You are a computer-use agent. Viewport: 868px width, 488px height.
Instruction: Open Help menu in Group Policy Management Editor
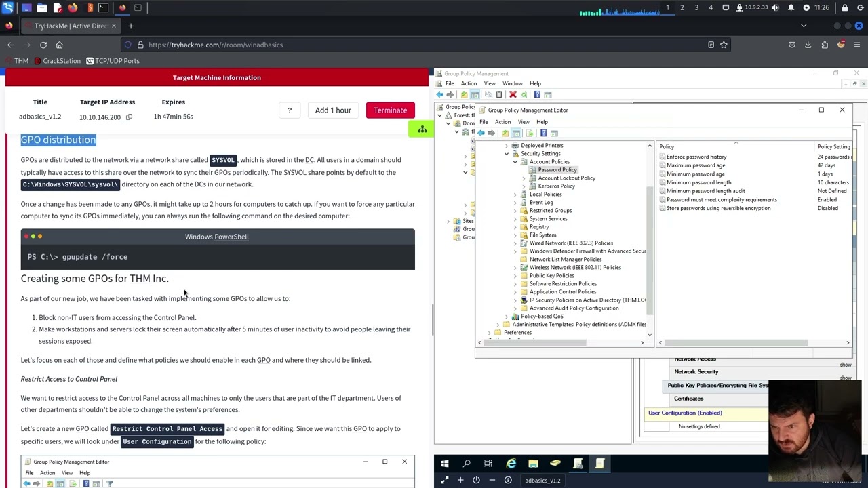(x=542, y=122)
